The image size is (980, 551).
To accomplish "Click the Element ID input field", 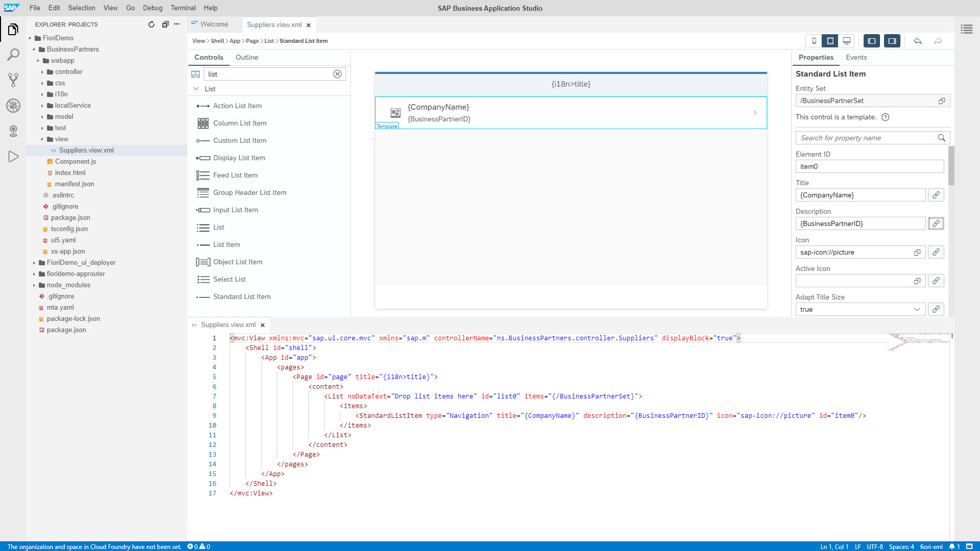I will [x=870, y=166].
